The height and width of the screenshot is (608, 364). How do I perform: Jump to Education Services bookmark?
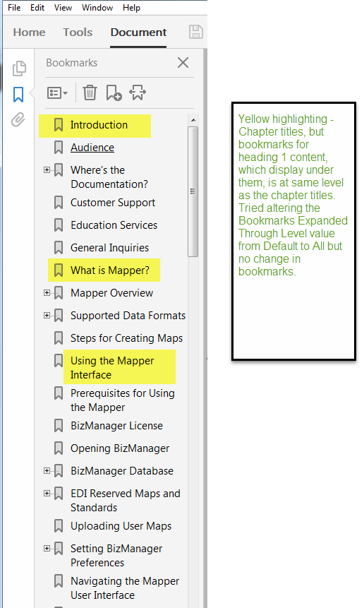[x=114, y=225]
